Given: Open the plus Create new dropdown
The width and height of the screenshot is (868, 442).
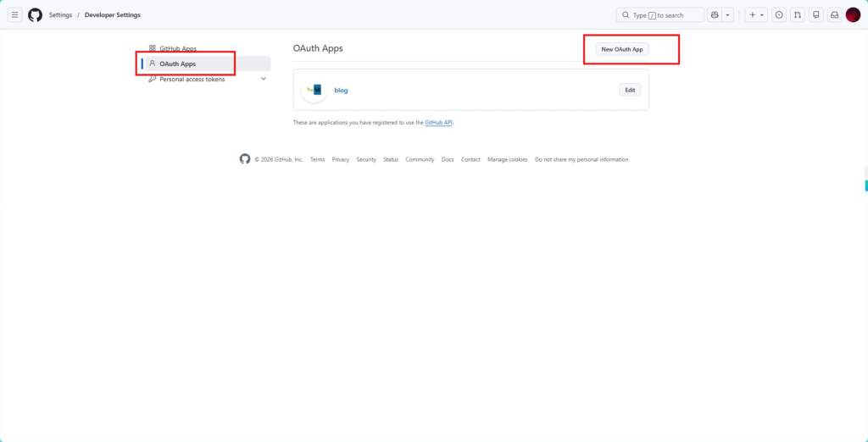Looking at the screenshot, I should click(x=756, y=15).
